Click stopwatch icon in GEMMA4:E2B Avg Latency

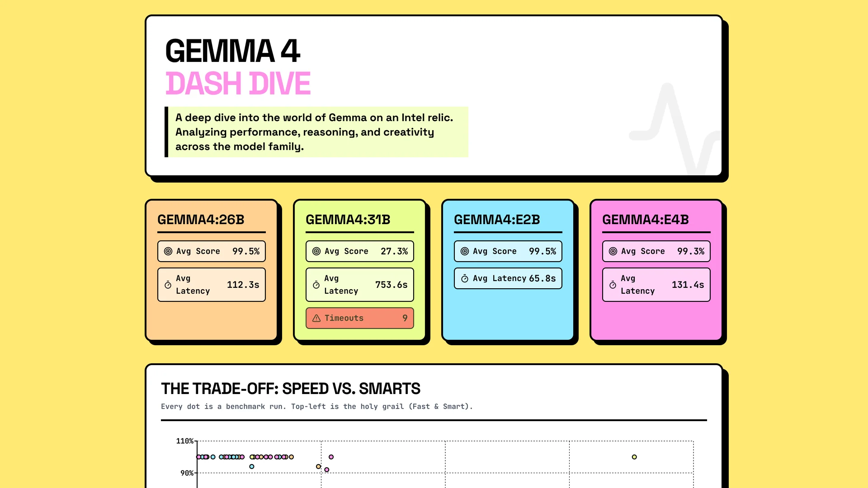465,279
